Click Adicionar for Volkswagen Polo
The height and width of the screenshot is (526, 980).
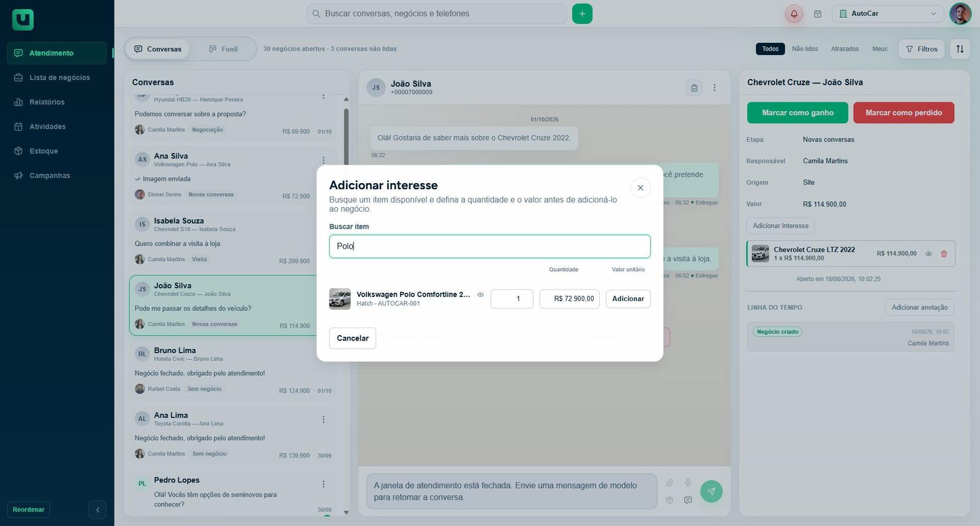pos(628,299)
